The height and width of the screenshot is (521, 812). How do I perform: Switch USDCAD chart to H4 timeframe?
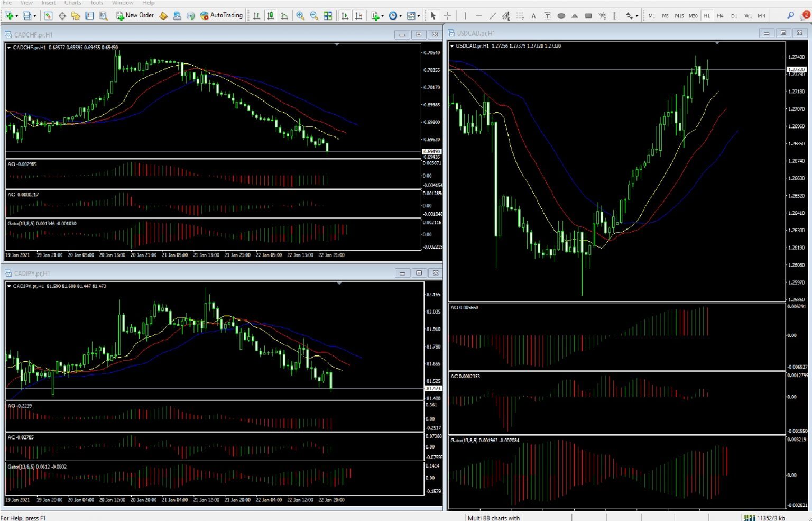(719, 16)
